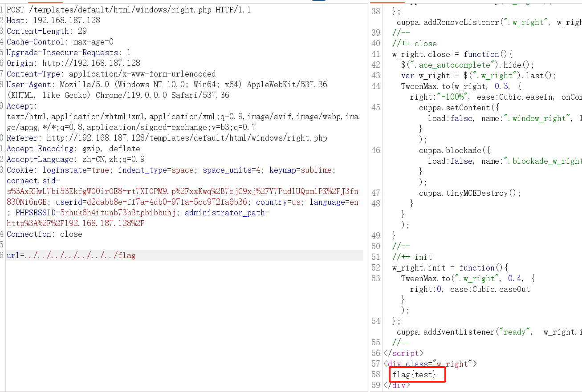Image resolution: width=582 pixels, height=392 pixels.
Task: Click the cuppa.addEventListener("ready" line
Action: click(489, 331)
